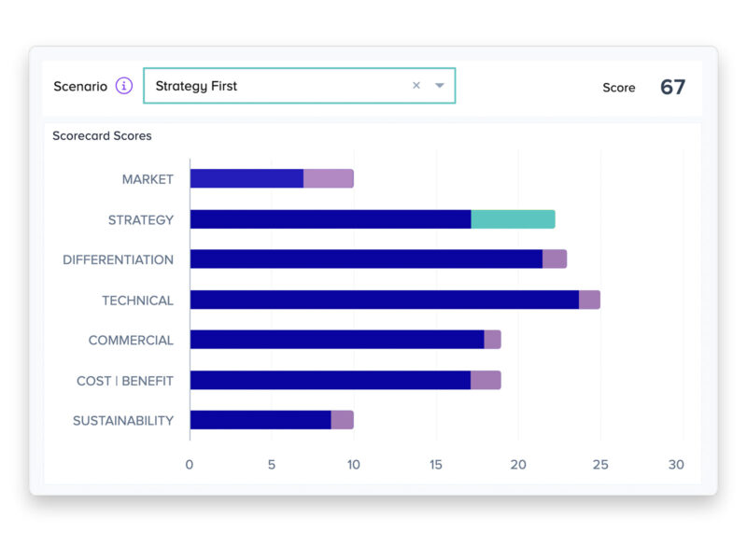Select the dark blue Sustainability bar
The width and height of the screenshot is (747, 560).
pos(261,420)
